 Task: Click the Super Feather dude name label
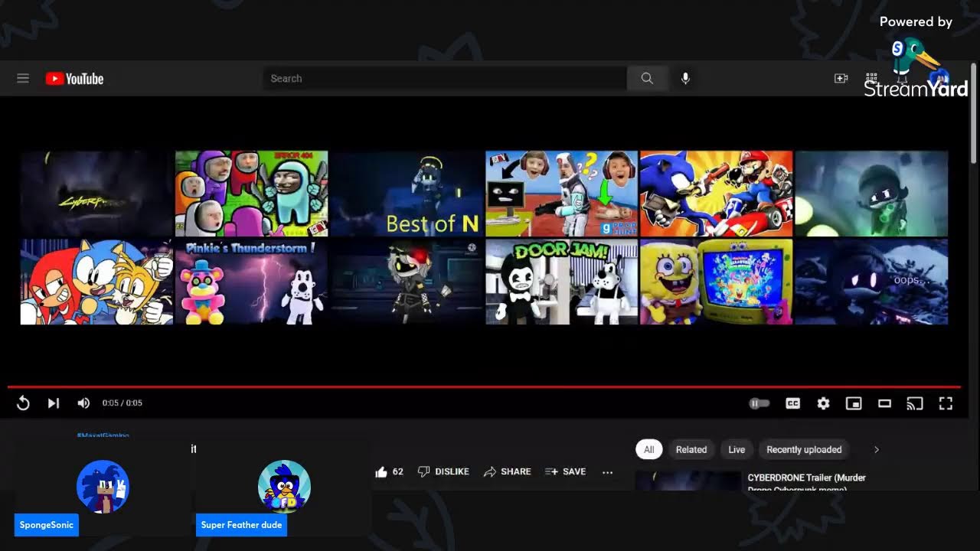click(x=241, y=525)
